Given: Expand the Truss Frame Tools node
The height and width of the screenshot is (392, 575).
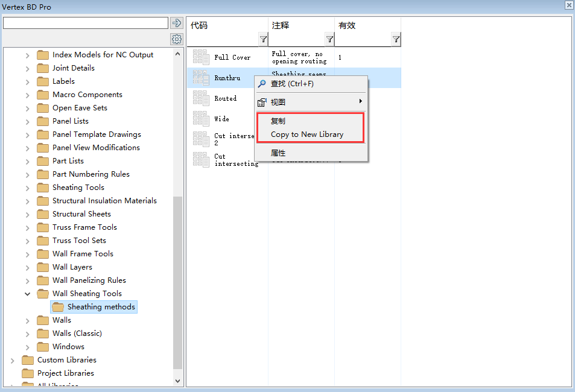Looking at the screenshot, I should [x=28, y=228].
